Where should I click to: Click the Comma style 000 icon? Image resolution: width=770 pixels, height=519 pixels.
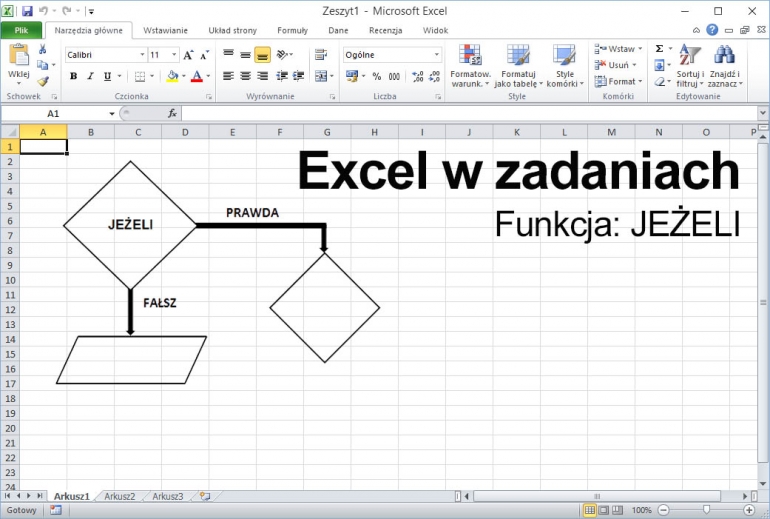(x=394, y=76)
